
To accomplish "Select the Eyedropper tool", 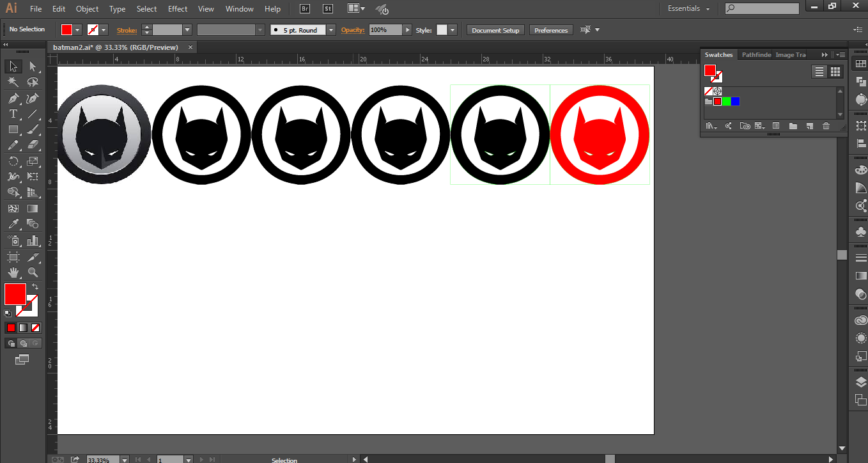I will (x=13, y=224).
